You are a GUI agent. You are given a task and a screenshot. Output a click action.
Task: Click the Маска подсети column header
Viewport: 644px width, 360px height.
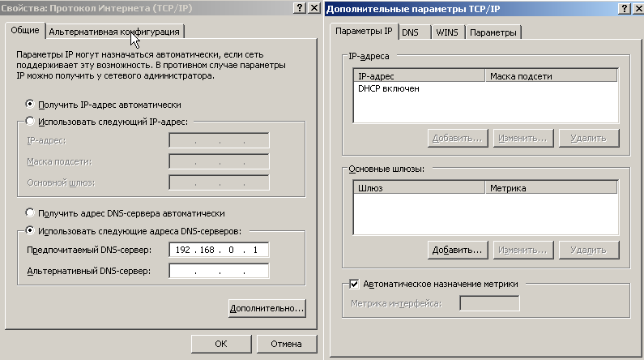pos(551,76)
